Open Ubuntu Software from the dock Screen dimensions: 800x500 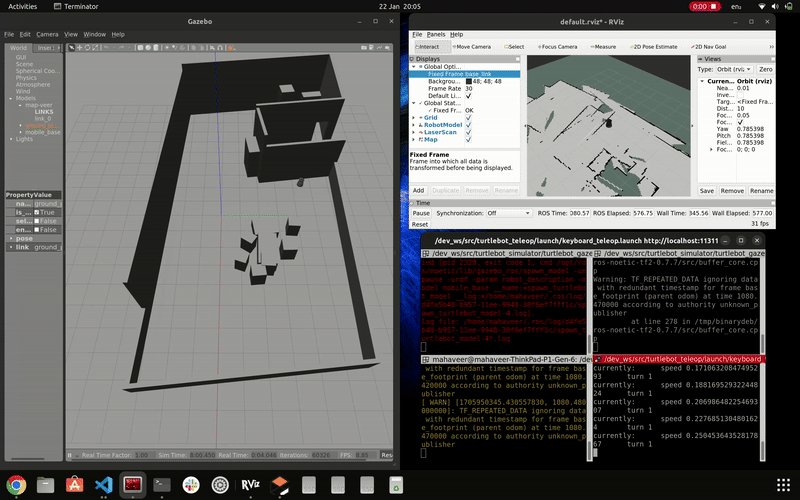coord(74,485)
